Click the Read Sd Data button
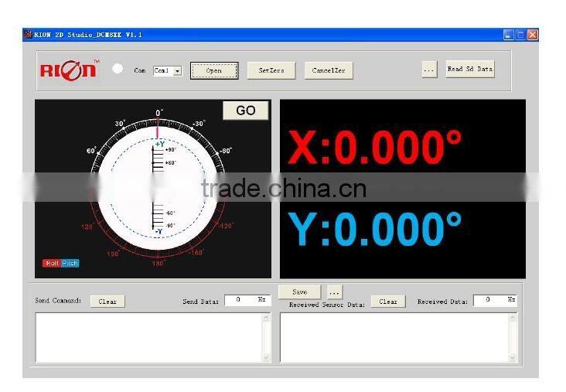The height and width of the screenshot is (392, 566). tap(469, 69)
